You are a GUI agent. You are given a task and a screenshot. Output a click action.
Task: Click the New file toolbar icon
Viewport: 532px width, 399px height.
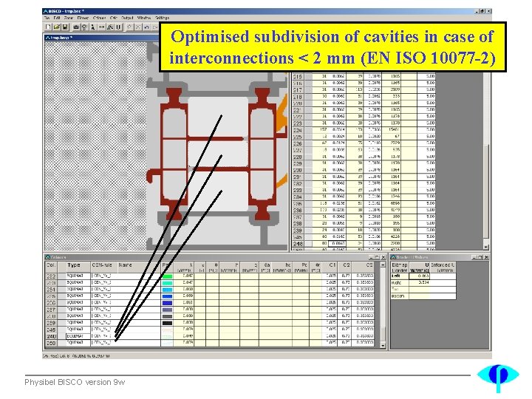[x=48, y=27]
